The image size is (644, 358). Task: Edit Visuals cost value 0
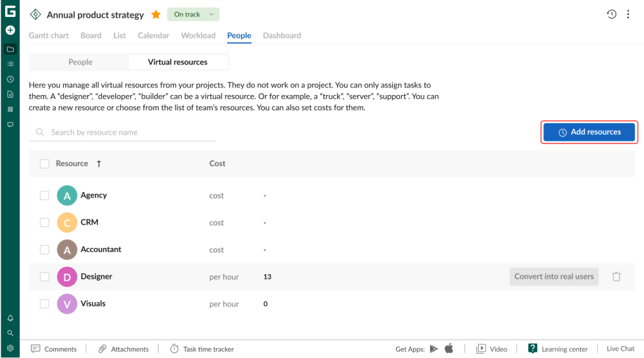click(x=265, y=304)
